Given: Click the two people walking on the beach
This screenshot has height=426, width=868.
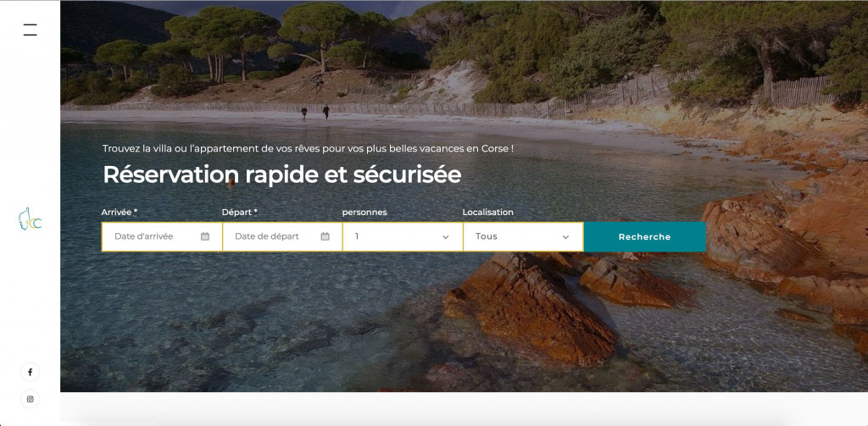Looking at the screenshot, I should pyautogui.click(x=315, y=113).
